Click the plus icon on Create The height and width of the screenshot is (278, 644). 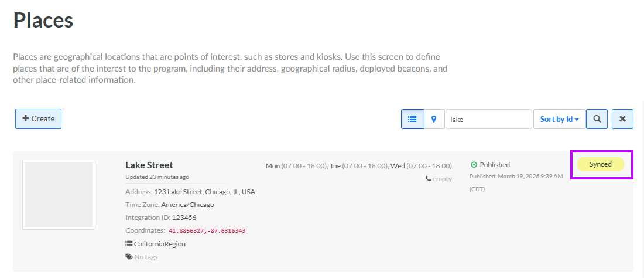(x=26, y=118)
